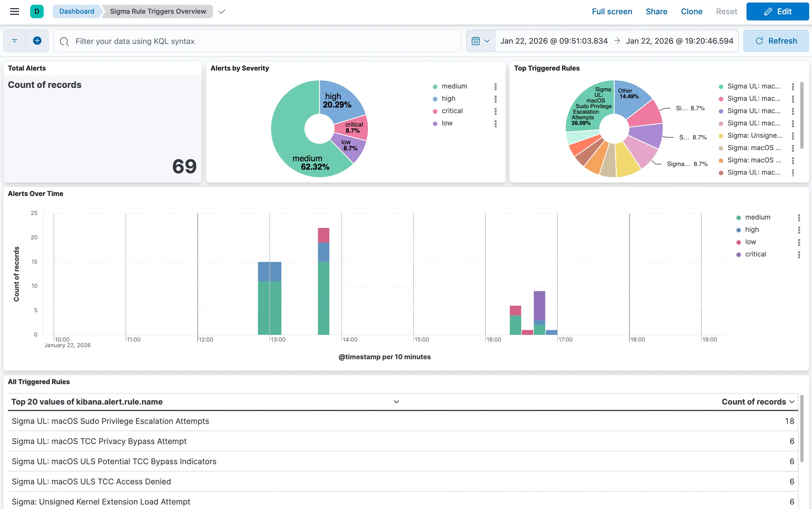Open options for medium in severity legend
This screenshot has width=812, height=509.
(495, 87)
